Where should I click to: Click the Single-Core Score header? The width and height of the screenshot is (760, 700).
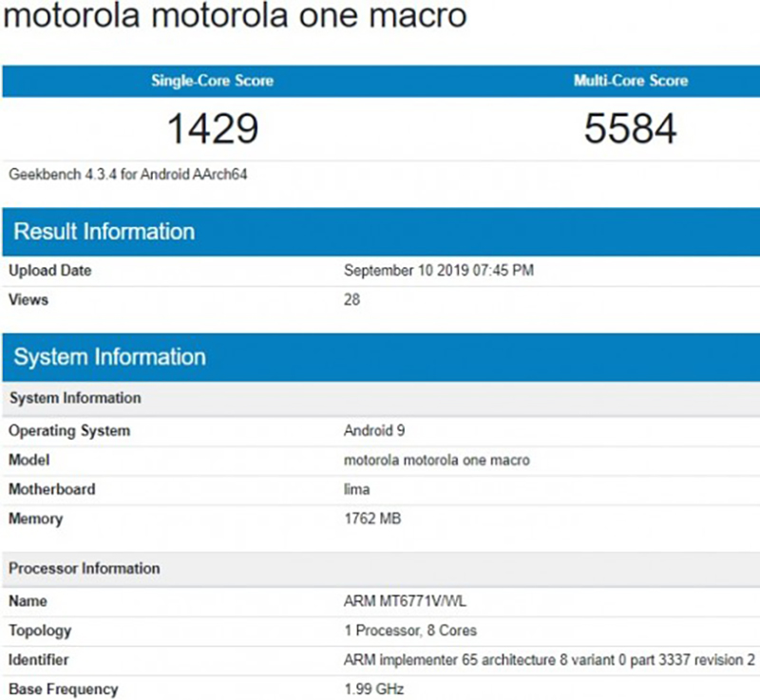coord(212,81)
